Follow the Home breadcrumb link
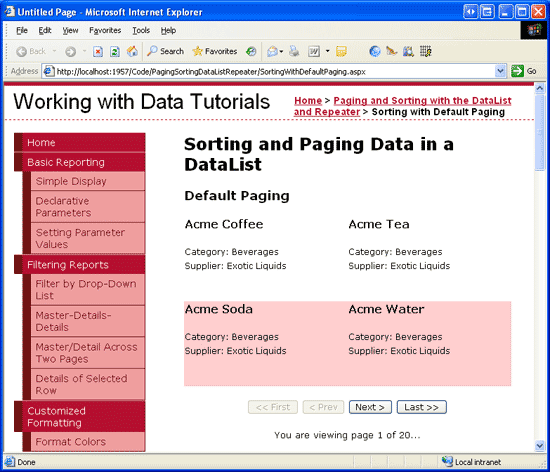Viewport: 550px width, 472px height. click(x=308, y=101)
